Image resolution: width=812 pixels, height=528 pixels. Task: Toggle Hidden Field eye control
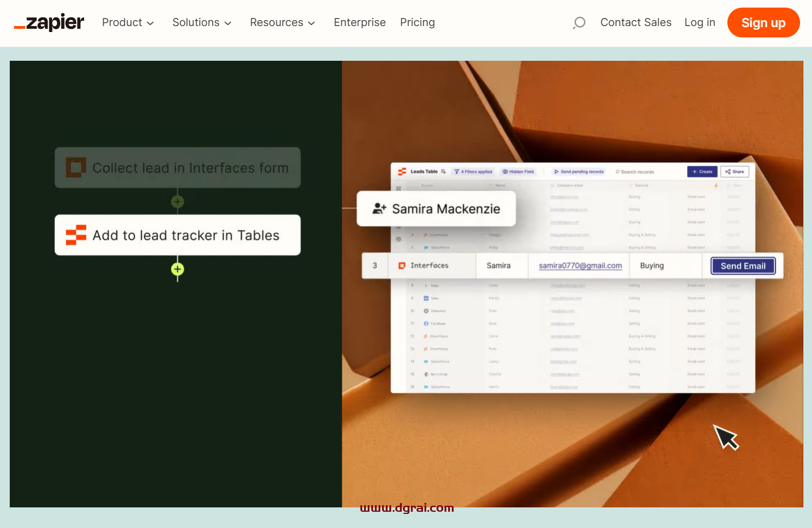point(518,171)
